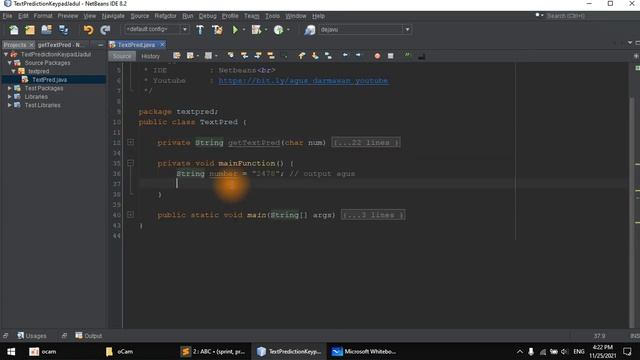Switch editor to History view

click(x=151, y=56)
